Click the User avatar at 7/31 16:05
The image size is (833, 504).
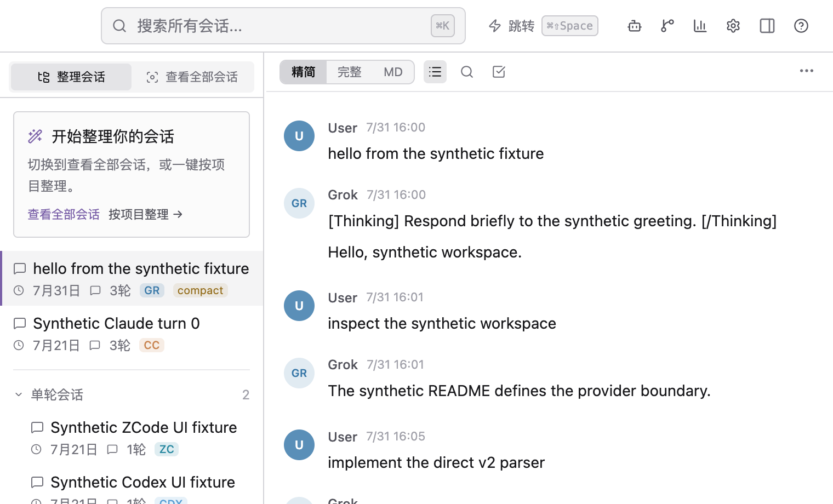[299, 445]
